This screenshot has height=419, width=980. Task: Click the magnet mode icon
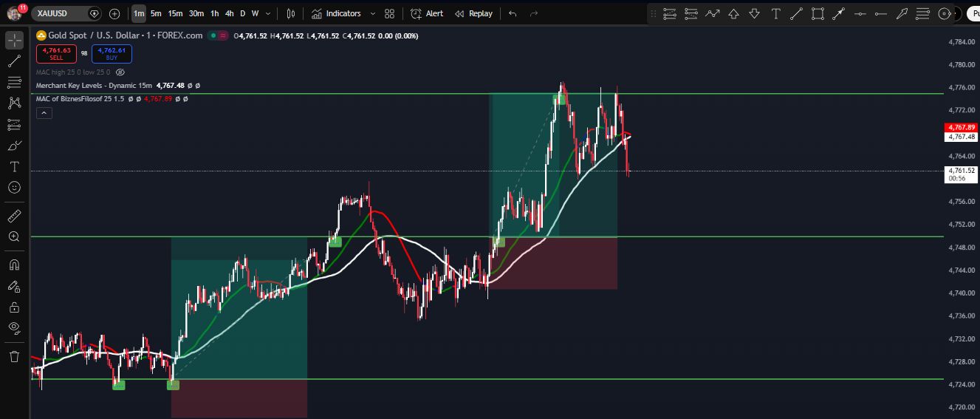click(14, 265)
